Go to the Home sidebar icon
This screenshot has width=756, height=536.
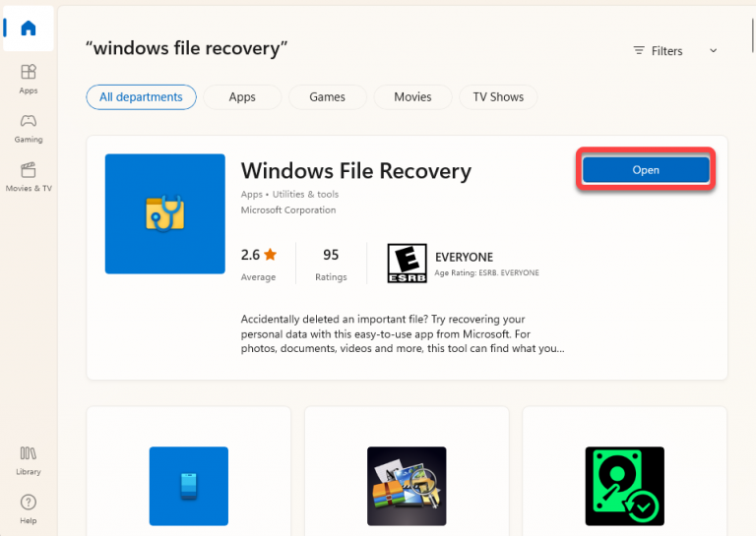click(29, 29)
